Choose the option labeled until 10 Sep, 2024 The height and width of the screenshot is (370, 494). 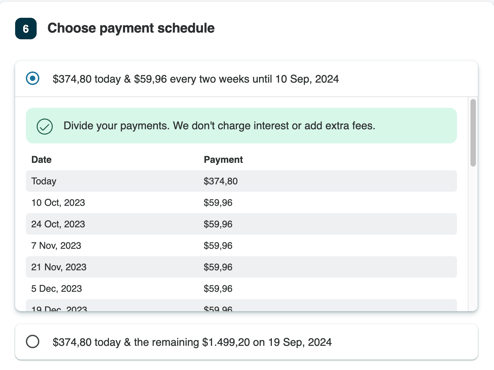(246, 79)
